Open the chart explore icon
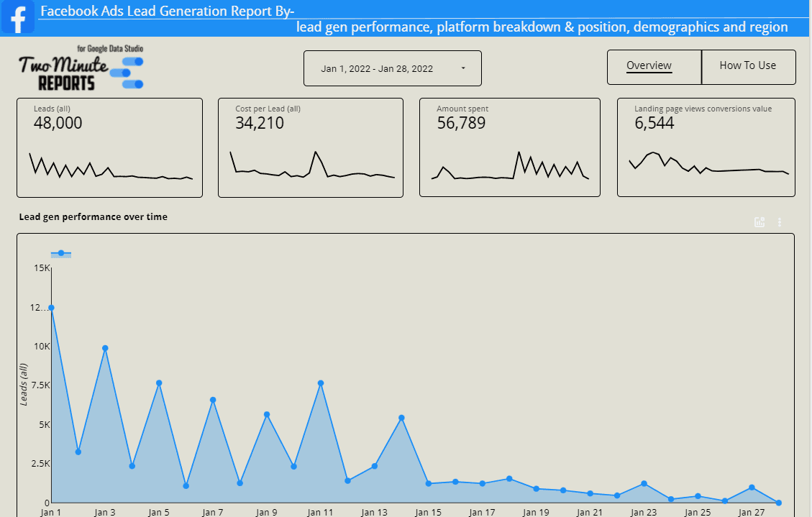The width and height of the screenshot is (812, 517). [759, 222]
